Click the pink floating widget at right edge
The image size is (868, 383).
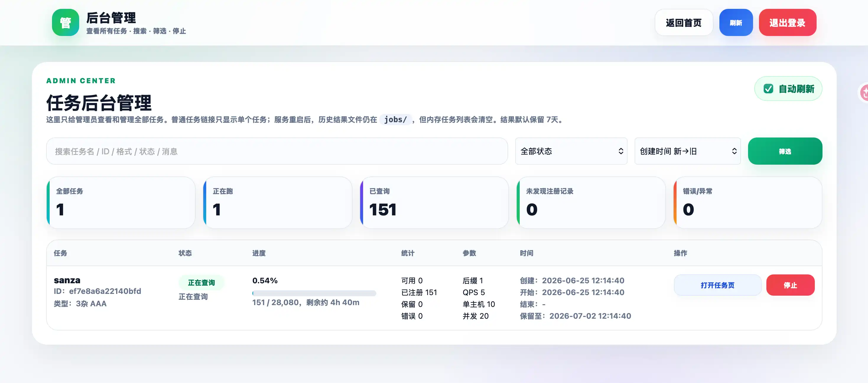[x=863, y=92]
